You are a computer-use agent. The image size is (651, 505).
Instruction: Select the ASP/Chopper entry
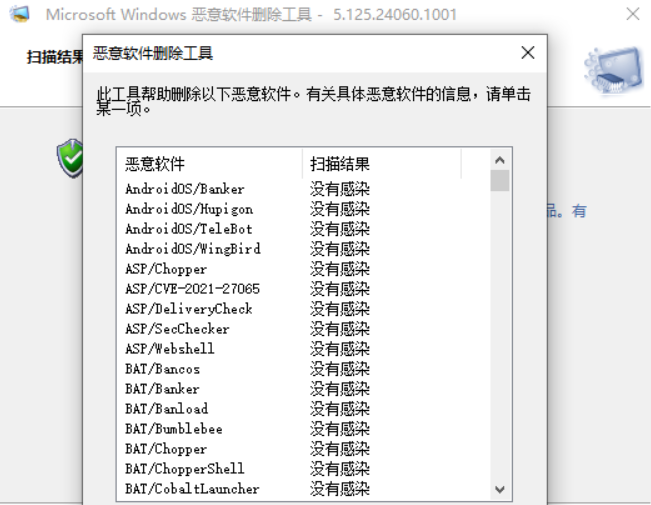coord(166,269)
